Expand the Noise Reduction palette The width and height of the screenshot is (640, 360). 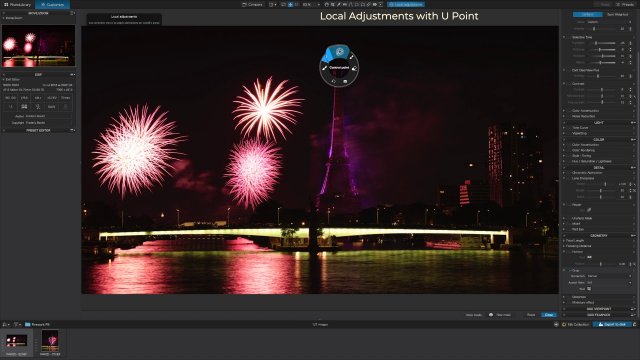(x=583, y=116)
